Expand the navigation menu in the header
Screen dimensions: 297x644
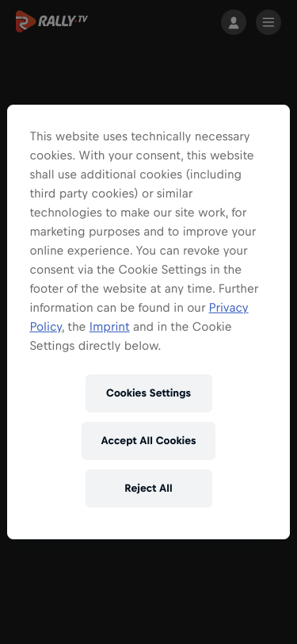click(268, 22)
